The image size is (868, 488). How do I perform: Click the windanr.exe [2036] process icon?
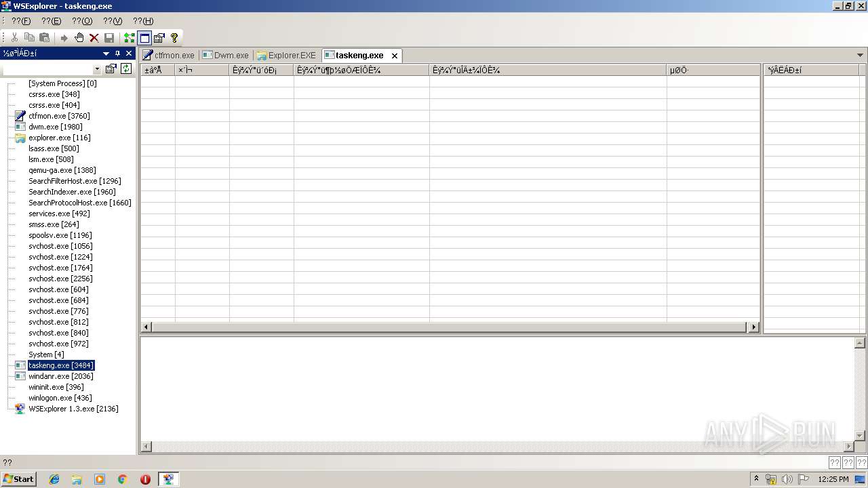point(20,376)
